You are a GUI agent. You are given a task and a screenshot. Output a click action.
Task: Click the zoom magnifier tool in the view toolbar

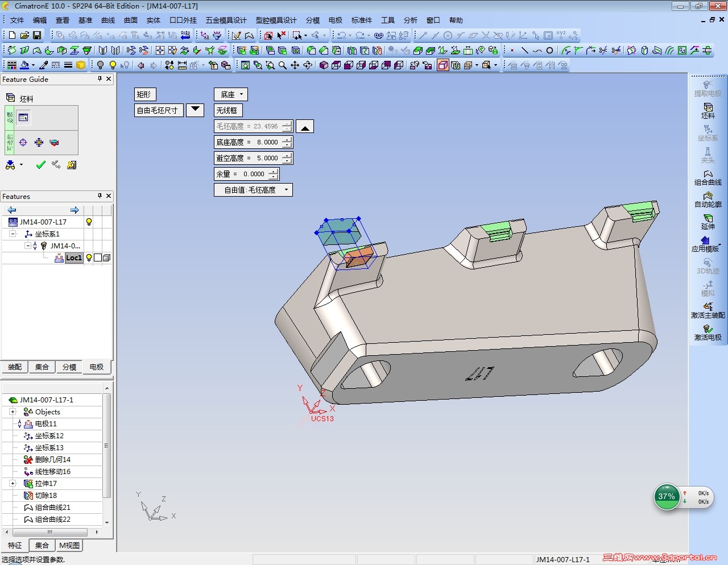tap(283, 65)
